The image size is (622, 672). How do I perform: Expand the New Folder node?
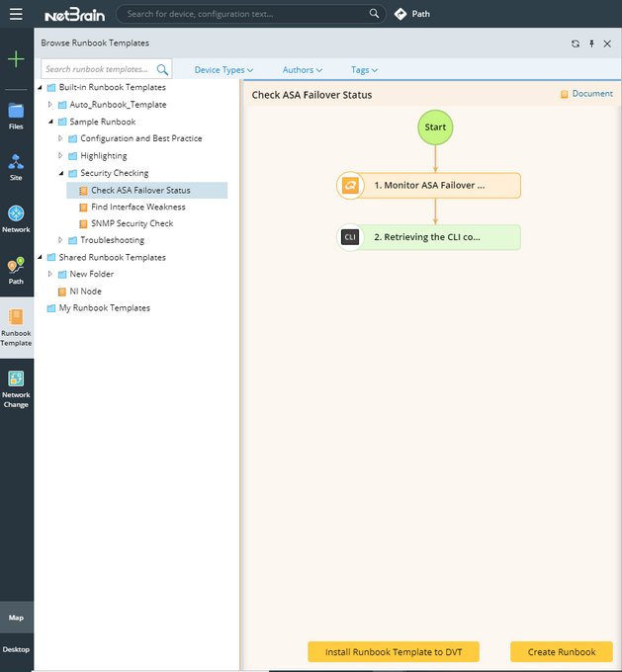(50, 274)
